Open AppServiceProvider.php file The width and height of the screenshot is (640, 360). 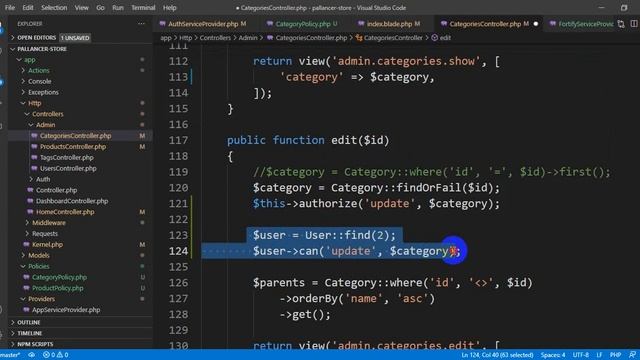click(65, 310)
